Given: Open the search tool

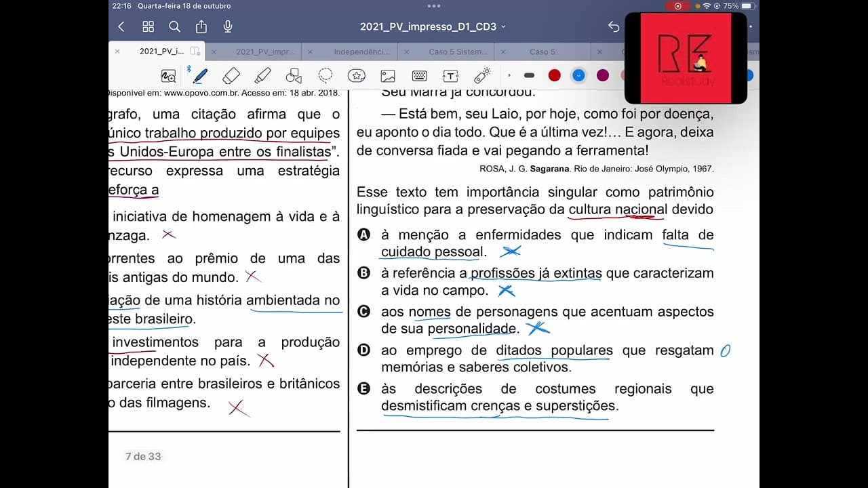Looking at the screenshot, I should pos(174,26).
